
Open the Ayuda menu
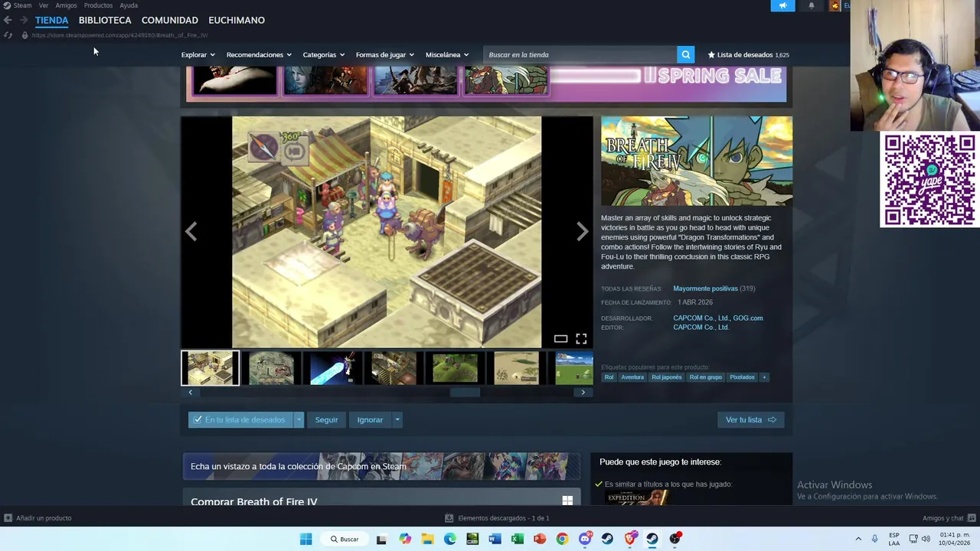pos(129,5)
